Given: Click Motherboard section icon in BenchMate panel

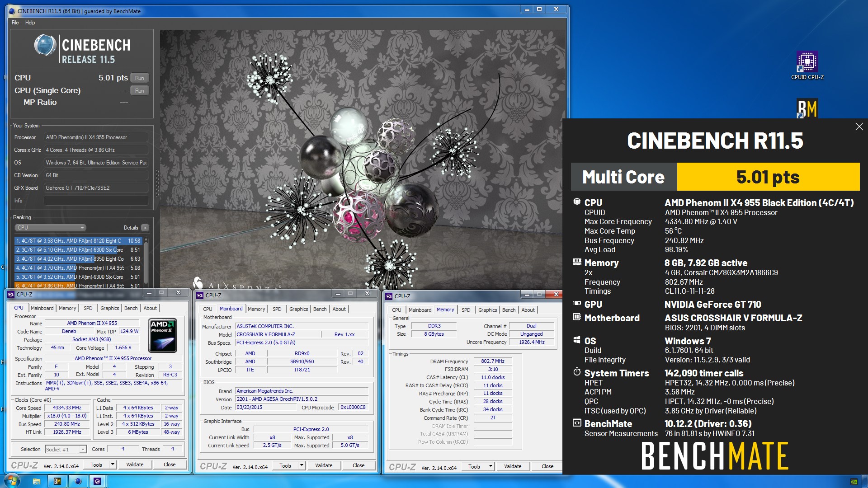Looking at the screenshot, I should (577, 317).
